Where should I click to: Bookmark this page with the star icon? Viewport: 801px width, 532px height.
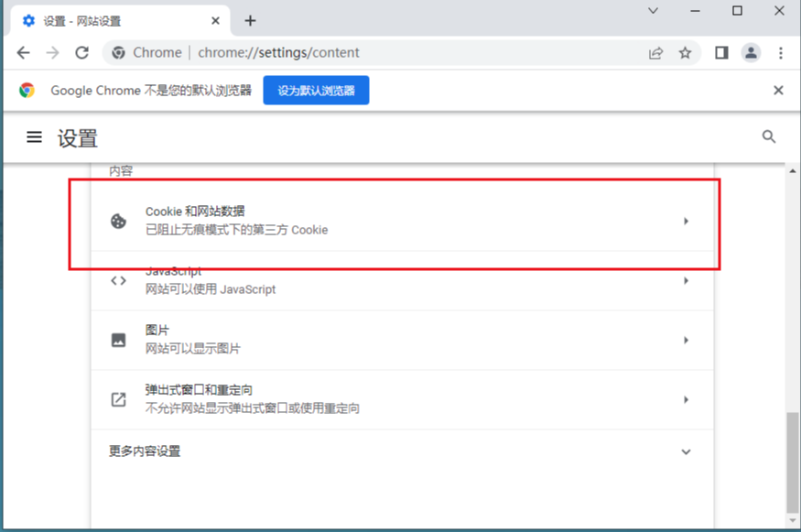(685, 52)
